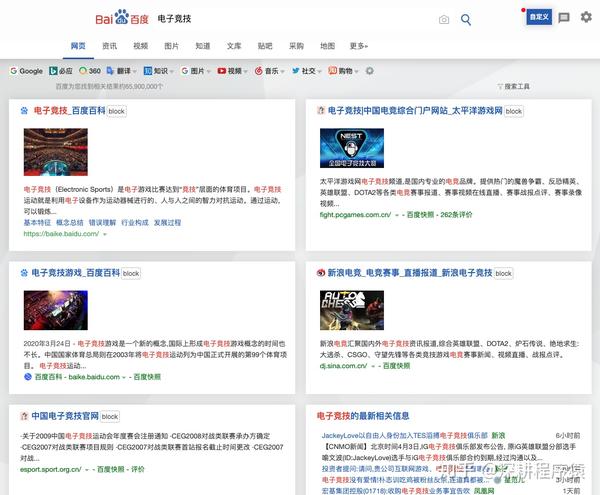Expand the 音乐 dropdown
This screenshot has height=495, width=600.
269,71
